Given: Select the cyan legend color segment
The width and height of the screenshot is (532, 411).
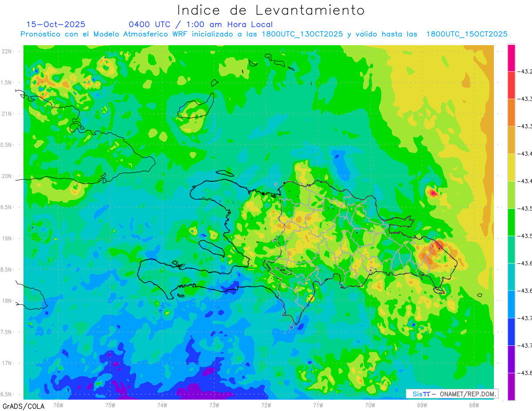Looking at the screenshot, I should (x=511, y=277).
